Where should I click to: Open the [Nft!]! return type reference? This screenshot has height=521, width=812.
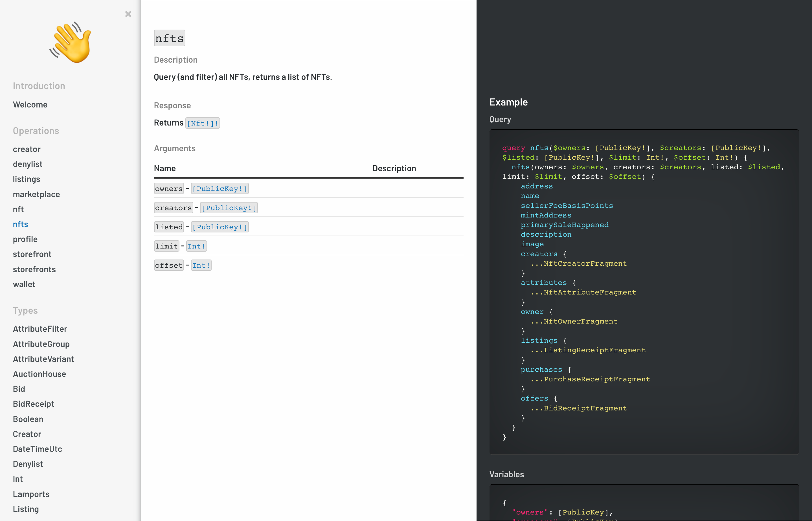pos(202,123)
